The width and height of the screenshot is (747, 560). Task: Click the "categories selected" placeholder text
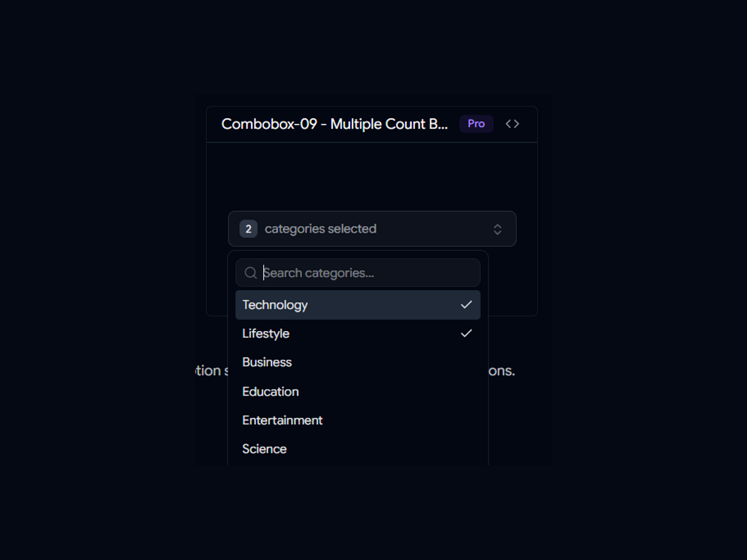[x=321, y=229]
